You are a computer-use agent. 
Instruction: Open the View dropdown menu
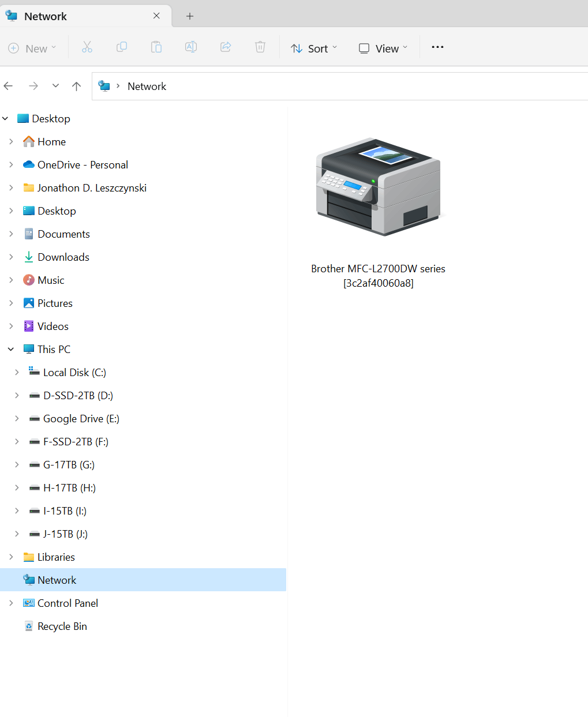(383, 48)
